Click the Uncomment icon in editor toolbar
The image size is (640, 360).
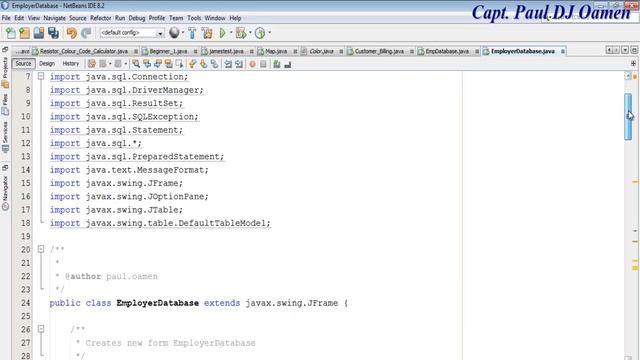tap(288, 64)
